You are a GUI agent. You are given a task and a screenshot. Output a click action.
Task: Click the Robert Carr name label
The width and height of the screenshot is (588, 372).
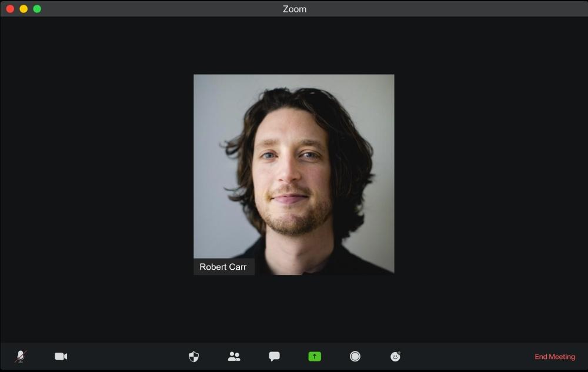pyautogui.click(x=223, y=267)
